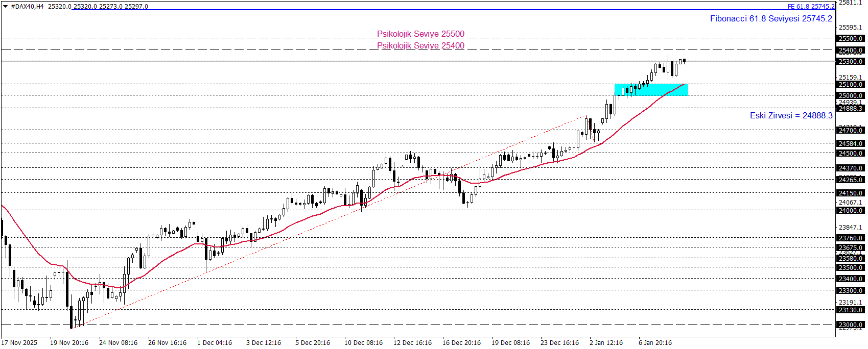This screenshot has height=349, width=868.
Task: Click the 23847.1 price scale value
Action: [x=851, y=227]
